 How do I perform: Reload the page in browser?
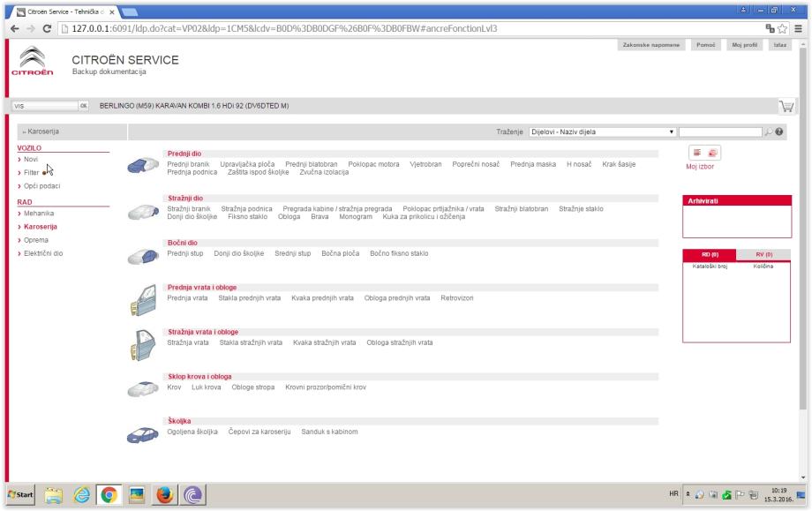coord(47,28)
